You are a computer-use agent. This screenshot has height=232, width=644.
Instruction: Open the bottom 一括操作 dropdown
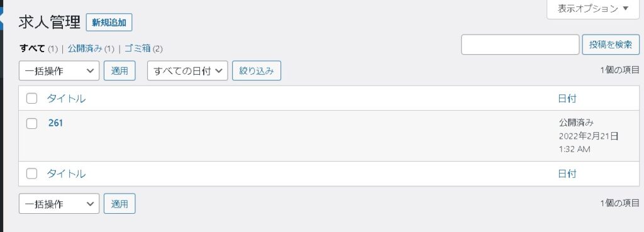(x=59, y=204)
